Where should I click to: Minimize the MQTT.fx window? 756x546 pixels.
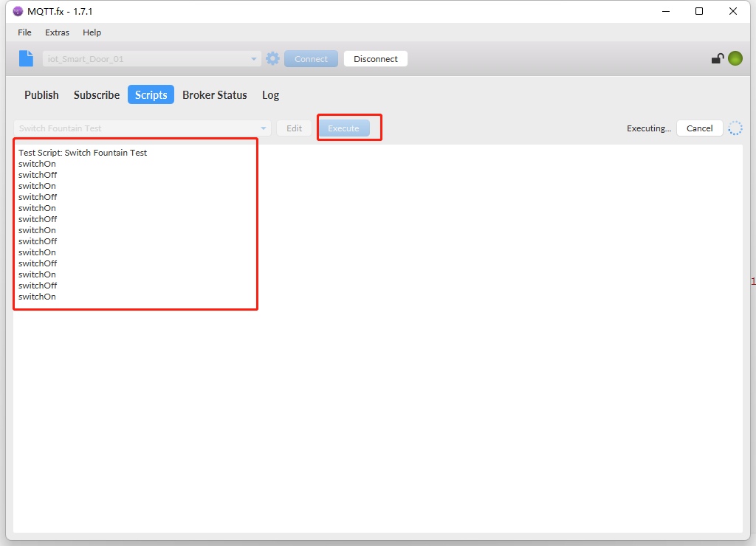point(666,11)
